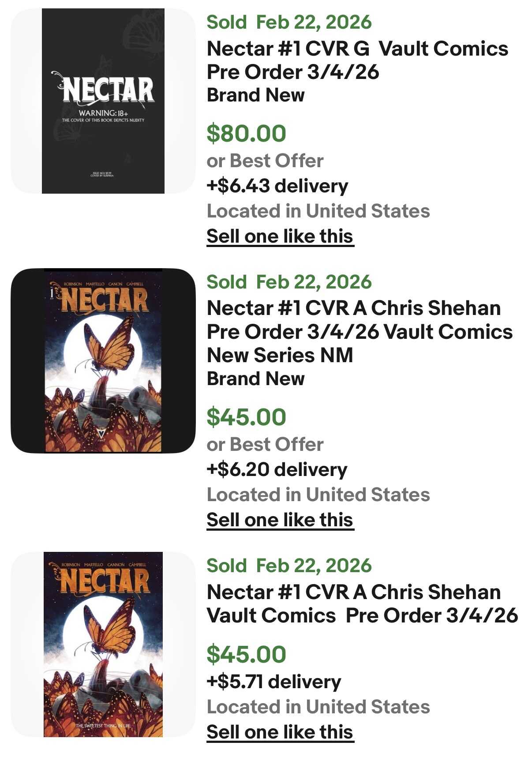
Task: Click "Brand New" in the CVR G listing
Action: (x=256, y=95)
